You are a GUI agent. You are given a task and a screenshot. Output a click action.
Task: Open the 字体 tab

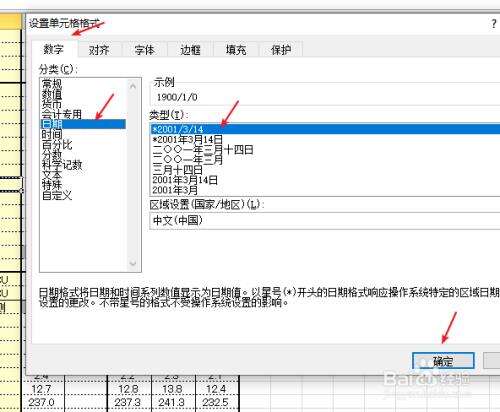(x=145, y=50)
